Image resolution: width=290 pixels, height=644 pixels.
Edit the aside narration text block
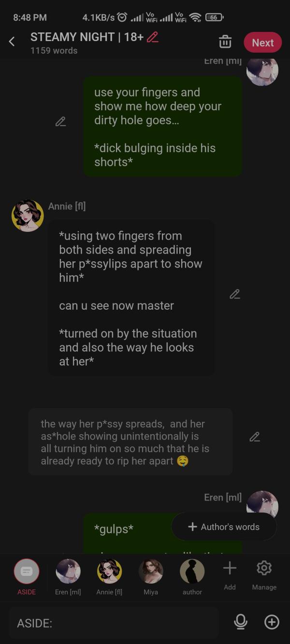coord(255,437)
